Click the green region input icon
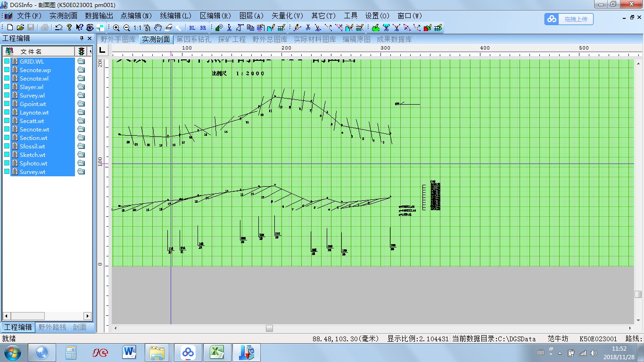This screenshot has width=644, height=362. coord(376,27)
